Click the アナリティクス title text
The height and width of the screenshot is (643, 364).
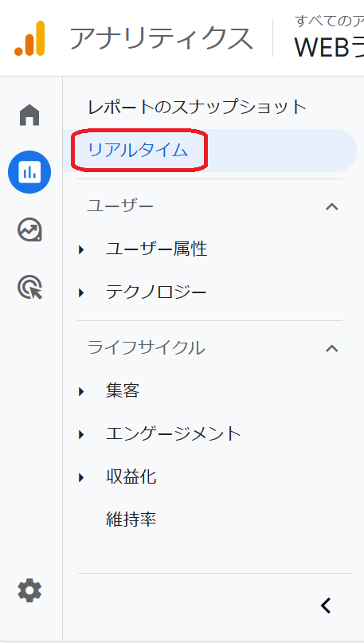[x=161, y=38]
